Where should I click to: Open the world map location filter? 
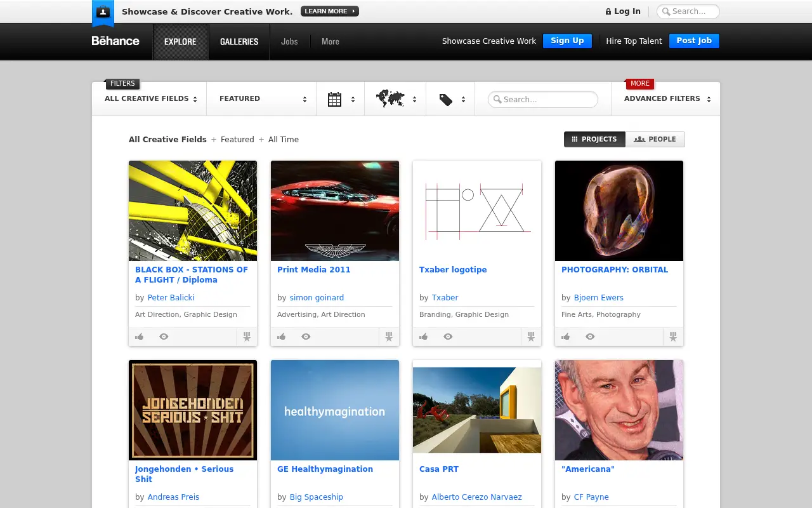pos(390,98)
